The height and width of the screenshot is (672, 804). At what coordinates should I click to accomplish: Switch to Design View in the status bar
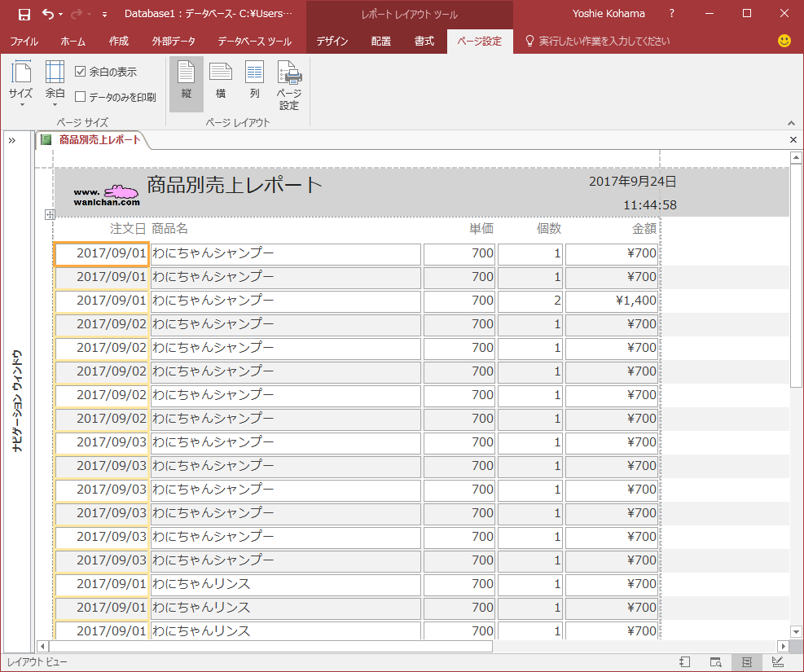(x=777, y=662)
